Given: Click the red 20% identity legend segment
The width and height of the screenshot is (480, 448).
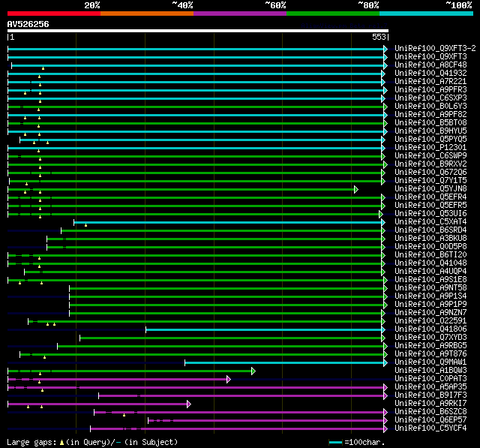Looking at the screenshot, I should [x=54, y=14].
